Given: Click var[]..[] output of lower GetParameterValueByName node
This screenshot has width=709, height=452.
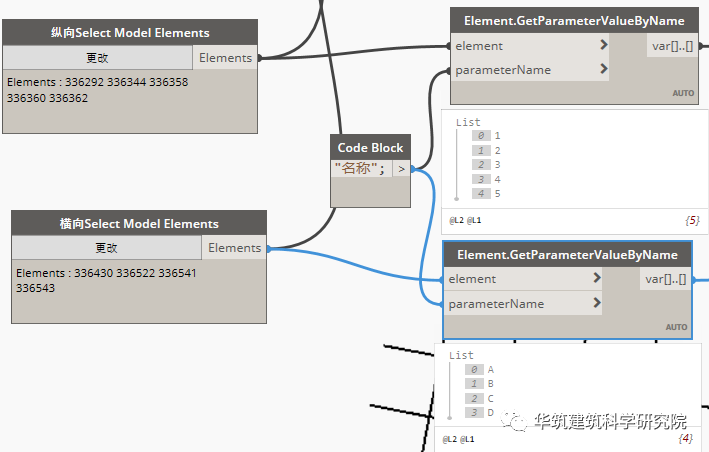Looking at the screenshot, I should tap(666, 279).
